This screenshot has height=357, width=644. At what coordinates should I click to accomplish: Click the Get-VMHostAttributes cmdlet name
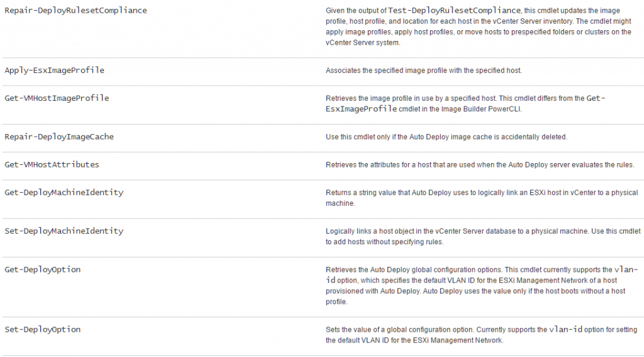point(52,164)
